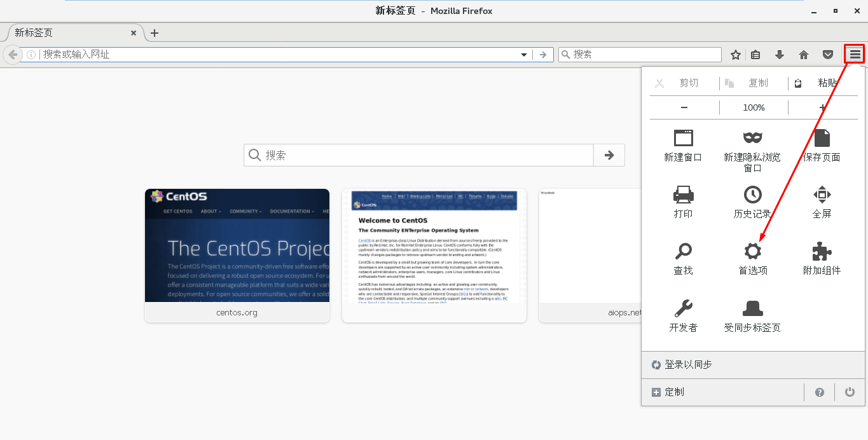Open the aiops.net thumbnail tile
868x440 pixels.
click(x=589, y=256)
